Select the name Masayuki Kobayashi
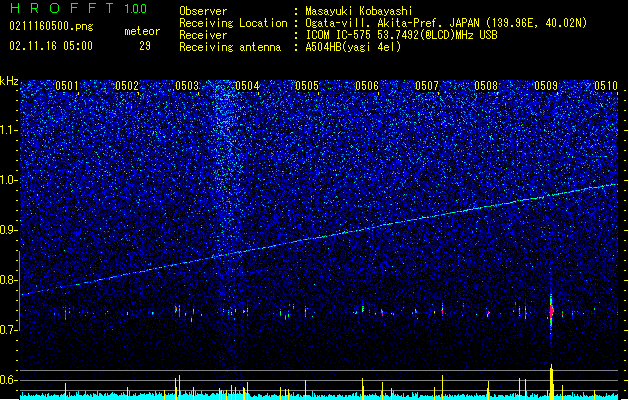 click(359, 11)
